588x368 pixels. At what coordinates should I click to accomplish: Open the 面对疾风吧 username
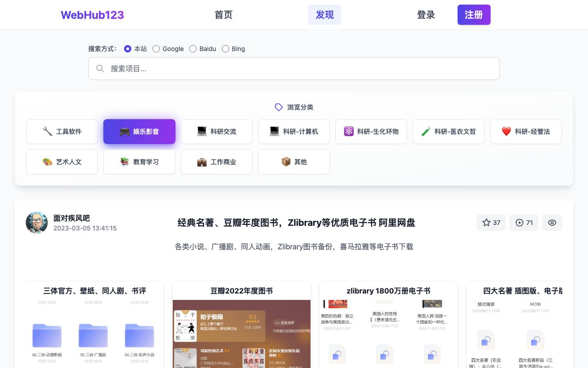72,218
